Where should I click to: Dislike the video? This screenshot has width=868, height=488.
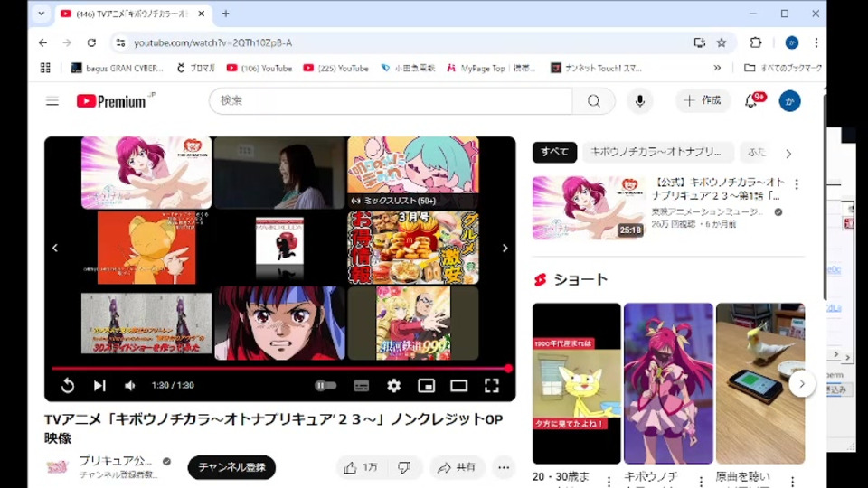[405, 467]
